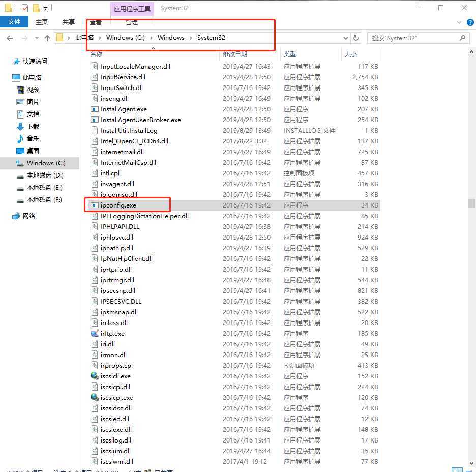Click the search magnifier icon
Viewport: 476px width, 472px height.
click(x=462, y=38)
